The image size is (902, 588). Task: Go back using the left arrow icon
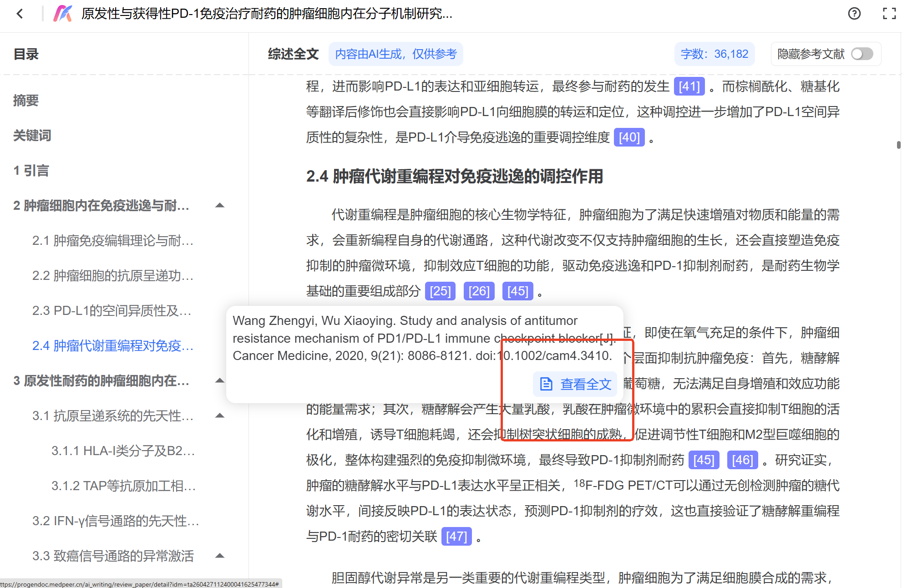20,14
